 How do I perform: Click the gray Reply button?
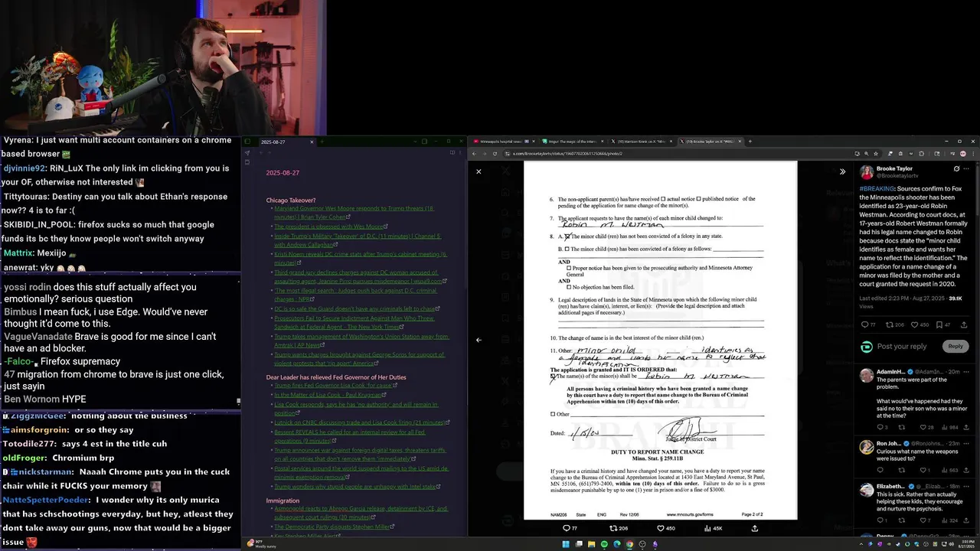click(955, 346)
